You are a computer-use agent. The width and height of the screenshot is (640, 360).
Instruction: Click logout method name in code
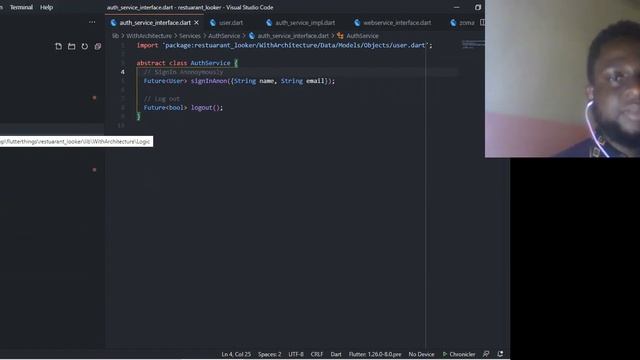202,108
